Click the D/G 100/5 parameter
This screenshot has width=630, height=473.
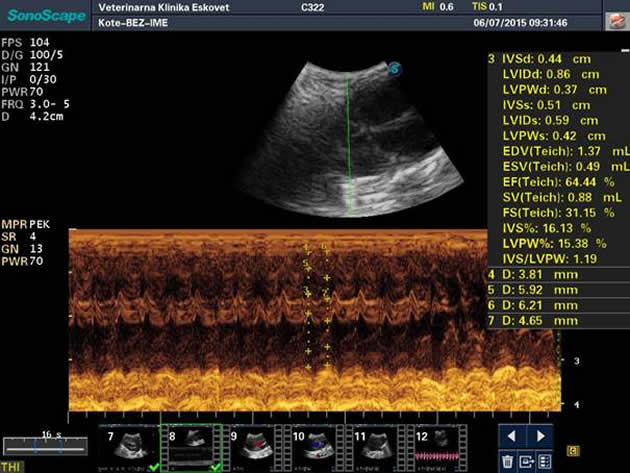tap(32, 55)
